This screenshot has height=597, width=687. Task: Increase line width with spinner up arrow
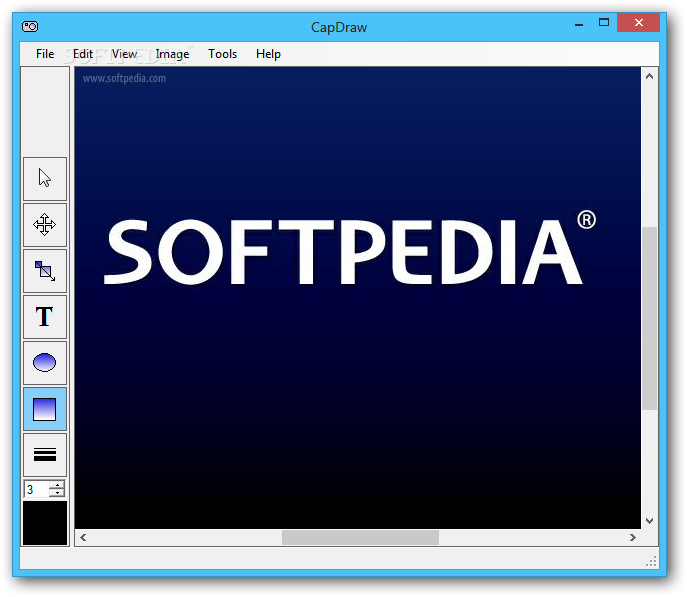tap(57, 485)
